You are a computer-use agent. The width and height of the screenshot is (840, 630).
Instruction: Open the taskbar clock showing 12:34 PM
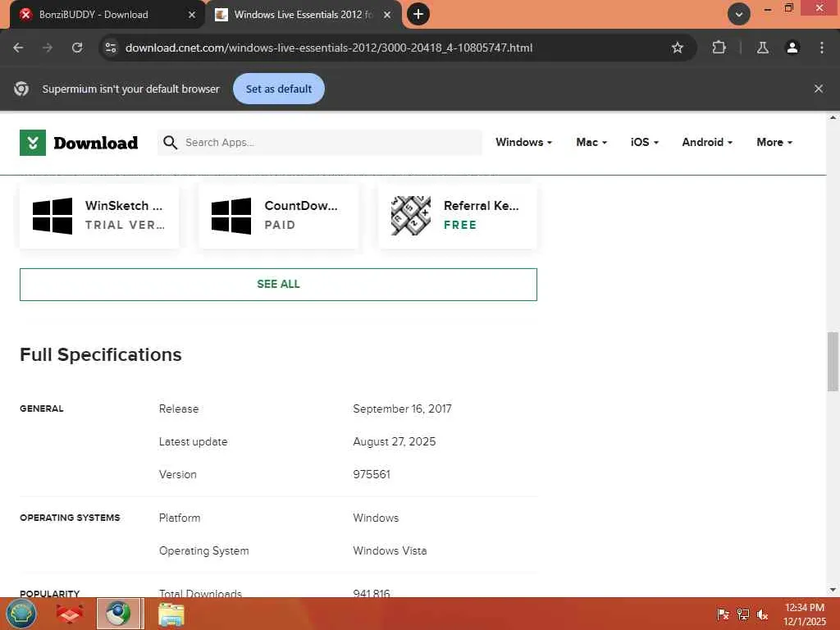click(x=804, y=614)
